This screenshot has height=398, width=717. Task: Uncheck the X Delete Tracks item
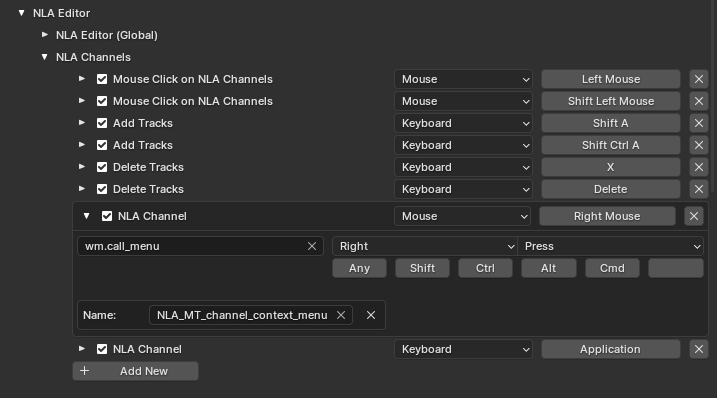coord(102,167)
